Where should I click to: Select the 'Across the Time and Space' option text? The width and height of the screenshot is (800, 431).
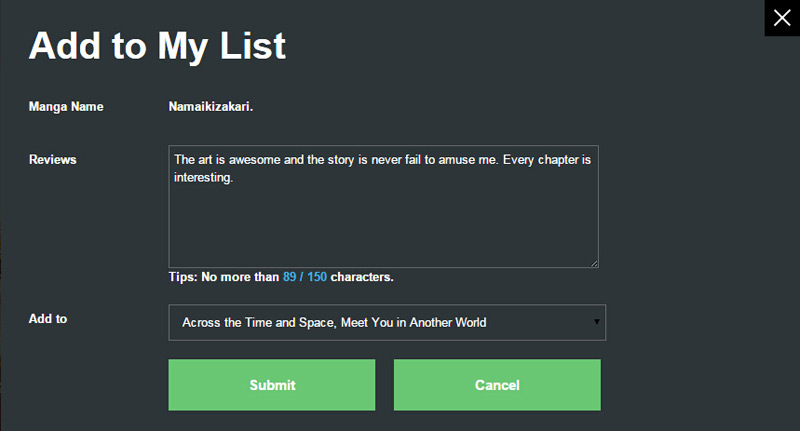click(333, 322)
